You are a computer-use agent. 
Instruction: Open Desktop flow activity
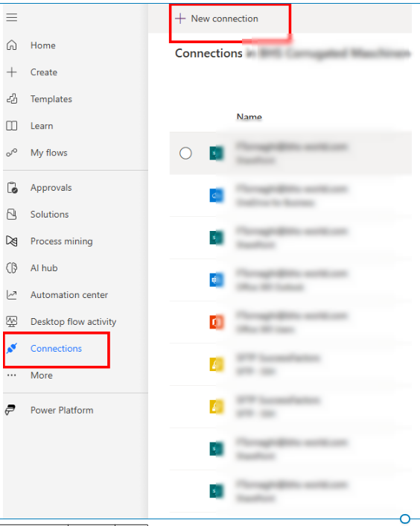[74, 322]
